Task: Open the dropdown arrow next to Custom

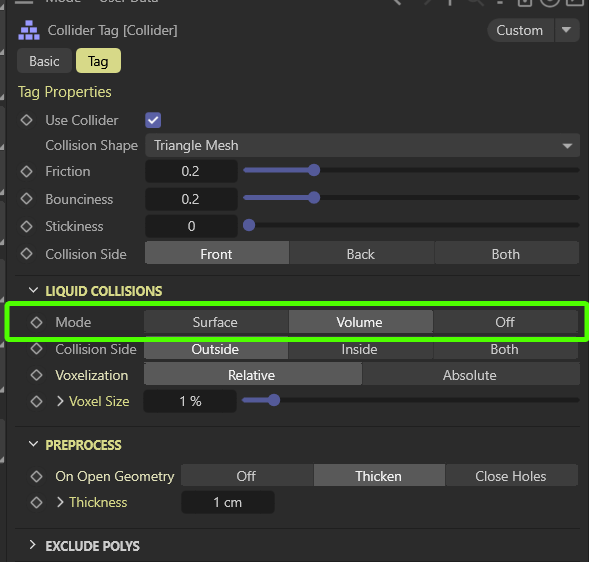Action: pos(566,30)
